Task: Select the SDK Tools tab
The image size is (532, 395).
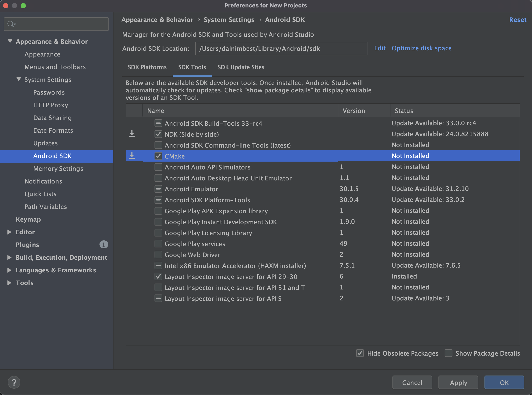Action: (x=192, y=67)
